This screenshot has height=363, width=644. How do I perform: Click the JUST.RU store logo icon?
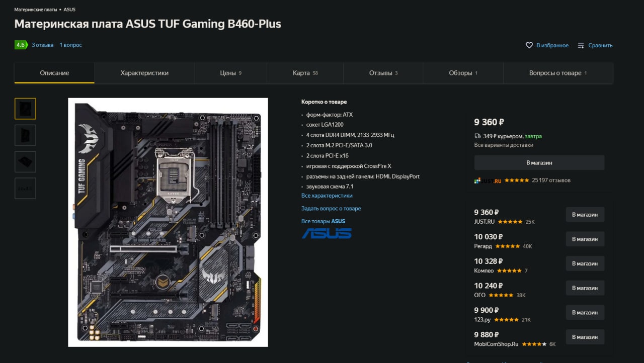coord(477,180)
